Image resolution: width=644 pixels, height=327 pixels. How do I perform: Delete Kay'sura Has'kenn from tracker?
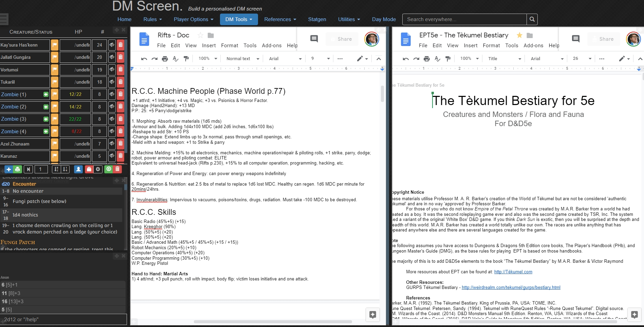click(121, 45)
